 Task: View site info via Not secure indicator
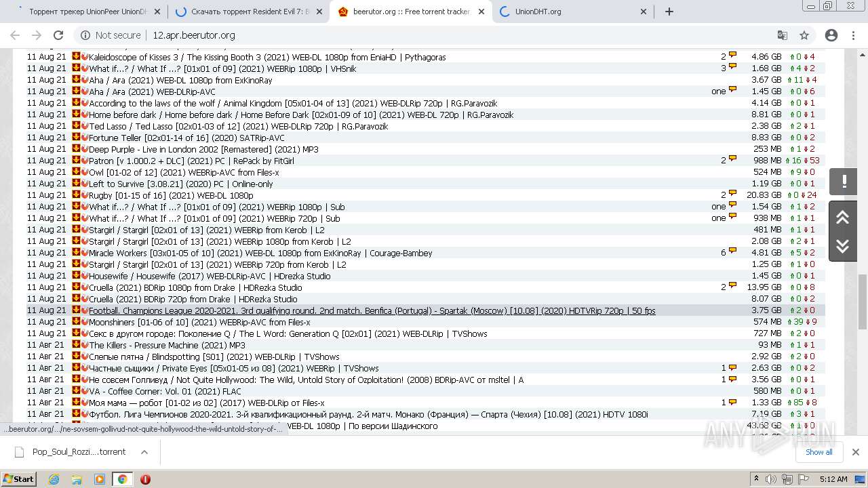[111, 35]
